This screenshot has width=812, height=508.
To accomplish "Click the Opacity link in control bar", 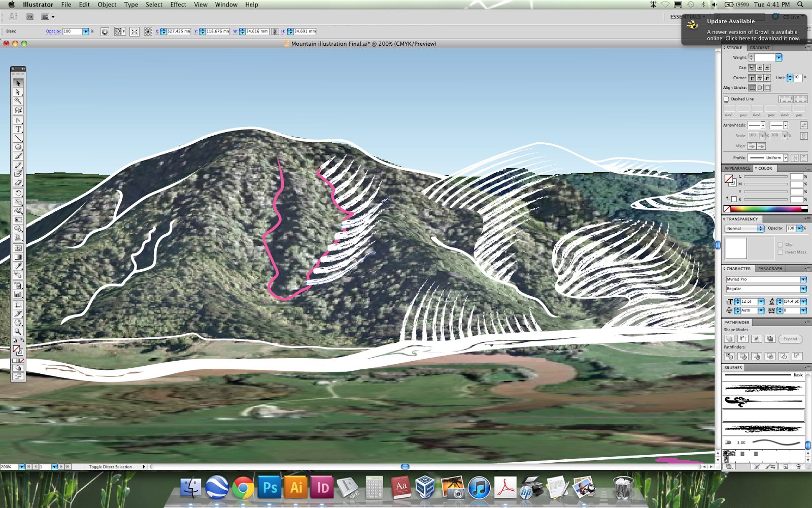I will [x=53, y=31].
